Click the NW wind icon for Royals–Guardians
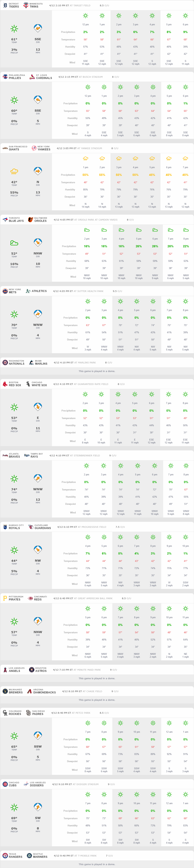 (x=38, y=550)
